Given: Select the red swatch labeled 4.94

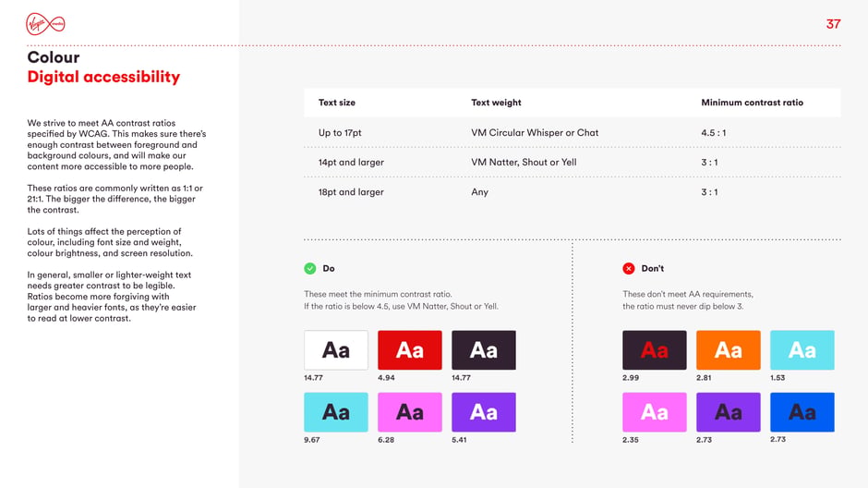Looking at the screenshot, I should [410, 350].
